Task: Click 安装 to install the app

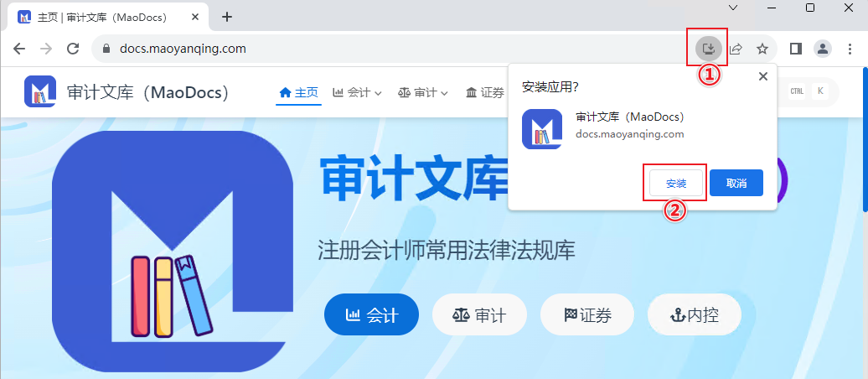Action: pos(676,184)
